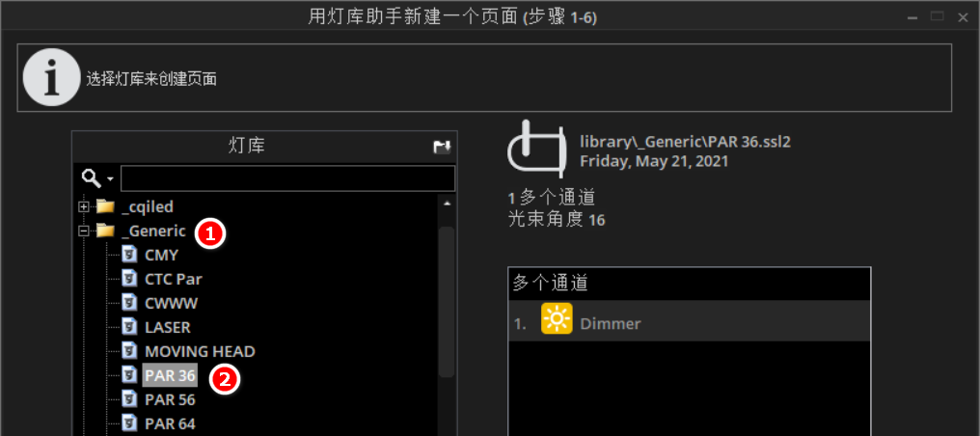Select the LASER profile icon
Image resolution: width=980 pixels, height=436 pixels.
[x=128, y=327]
